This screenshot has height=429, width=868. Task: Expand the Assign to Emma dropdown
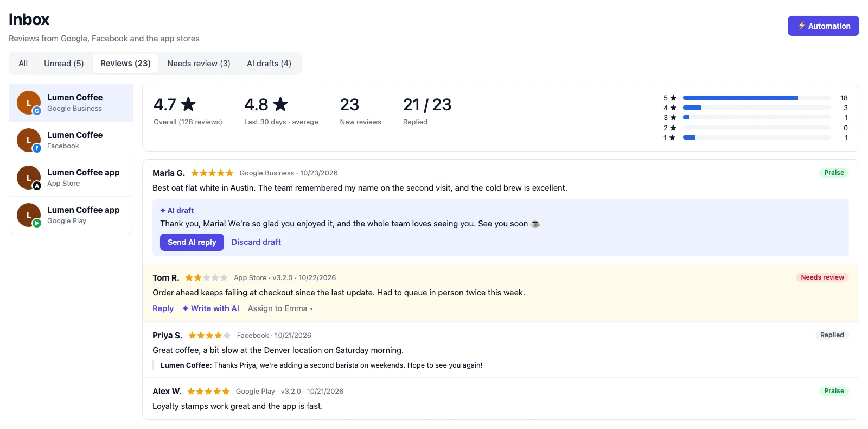tap(280, 308)
